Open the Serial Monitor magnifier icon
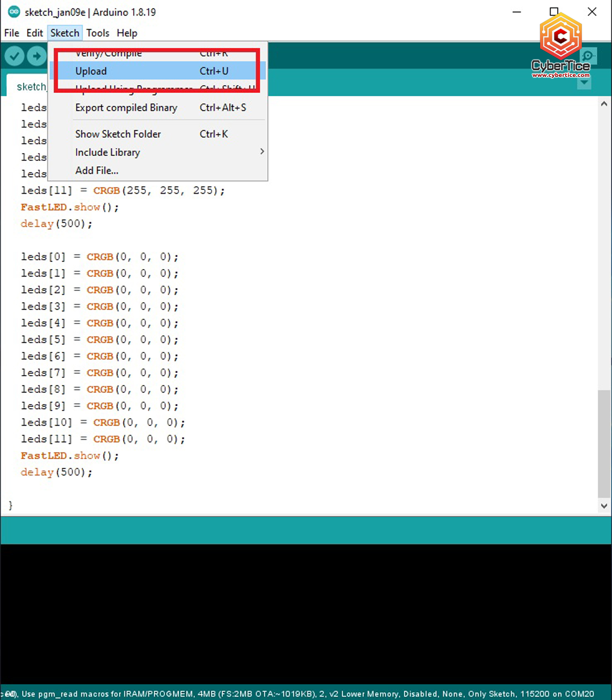 pyautogui.click(x=588, y=56)
